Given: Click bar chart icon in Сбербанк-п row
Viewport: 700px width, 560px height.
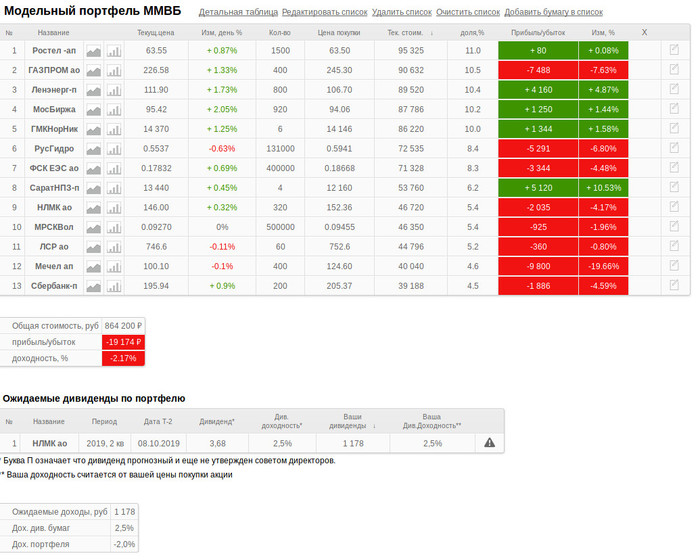Looking at the screenshot, I should (x=114, y=286).
